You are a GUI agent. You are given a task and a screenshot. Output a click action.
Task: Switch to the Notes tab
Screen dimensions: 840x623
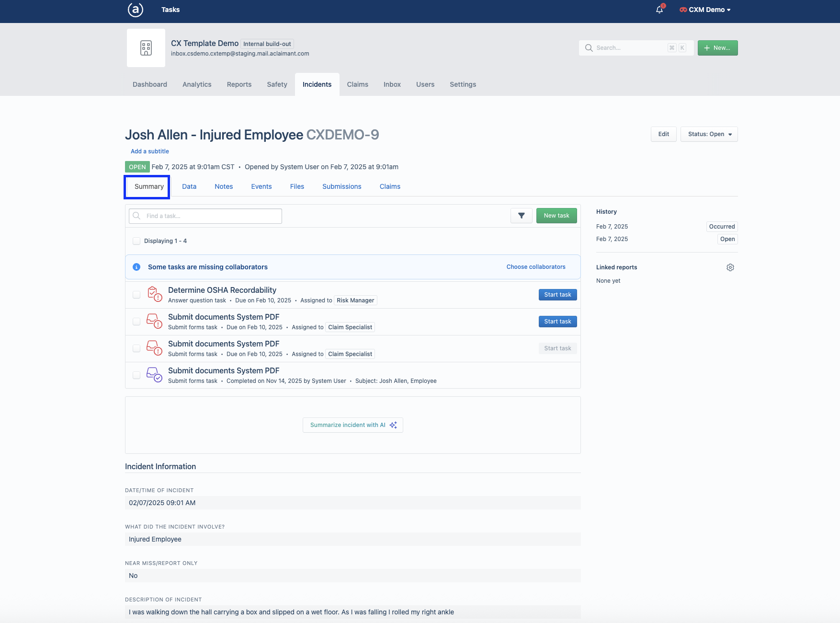224,186
